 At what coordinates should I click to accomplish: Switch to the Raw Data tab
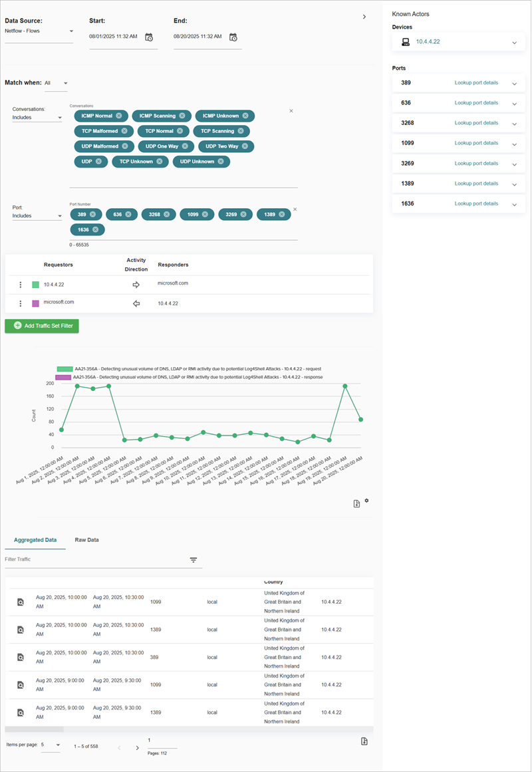point(86,540)
